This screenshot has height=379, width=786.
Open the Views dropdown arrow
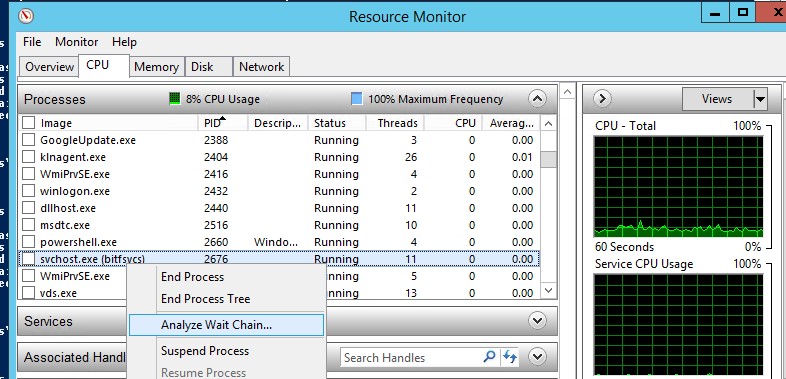[x=760, y=99]
